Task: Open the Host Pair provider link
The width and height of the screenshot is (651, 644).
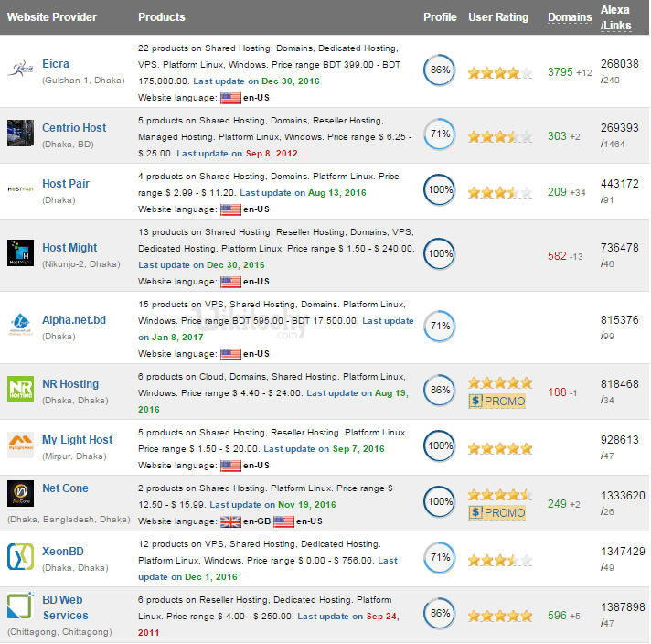Action: (x=66, y=184)
